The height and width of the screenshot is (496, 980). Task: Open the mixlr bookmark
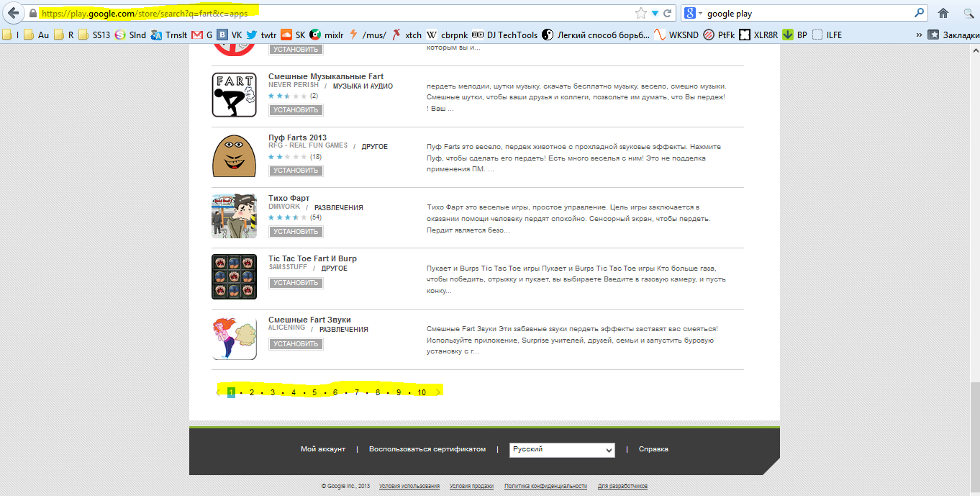(x=327, y=35)
